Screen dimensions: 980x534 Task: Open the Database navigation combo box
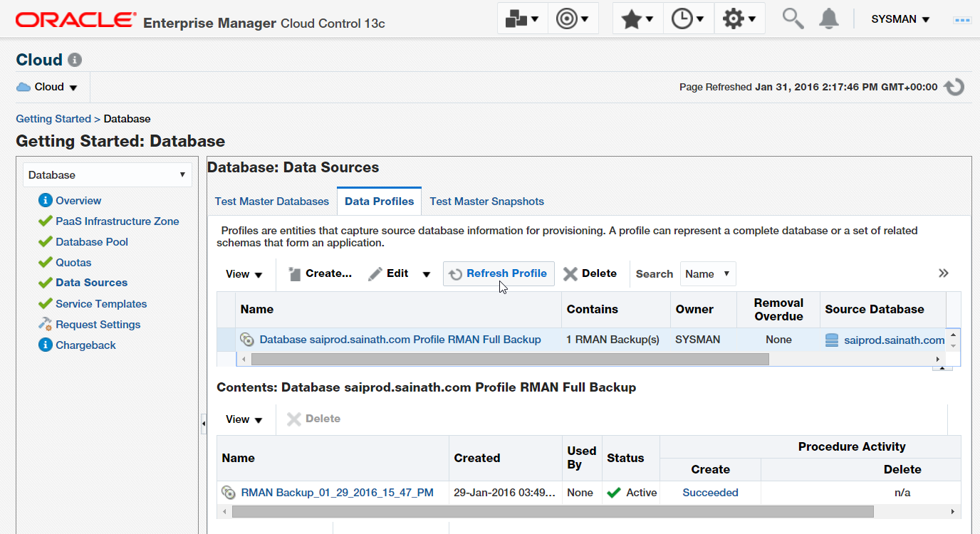[108, 175]
